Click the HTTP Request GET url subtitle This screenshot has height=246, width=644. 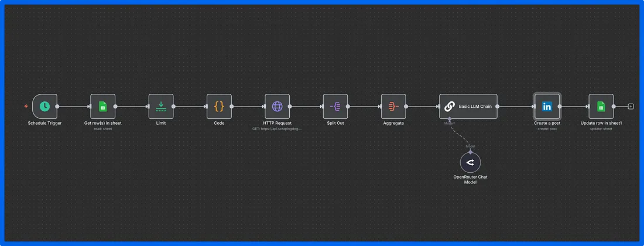click(x=277, y=128)
